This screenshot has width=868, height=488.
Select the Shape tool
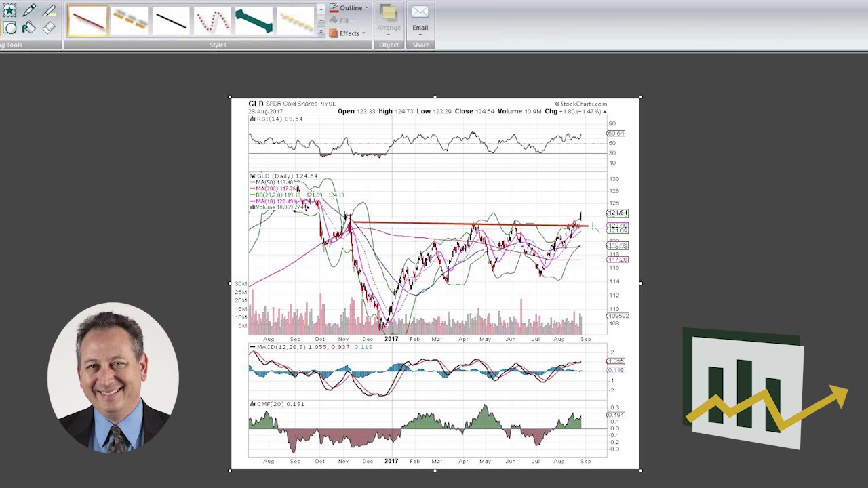coord(9,28)
